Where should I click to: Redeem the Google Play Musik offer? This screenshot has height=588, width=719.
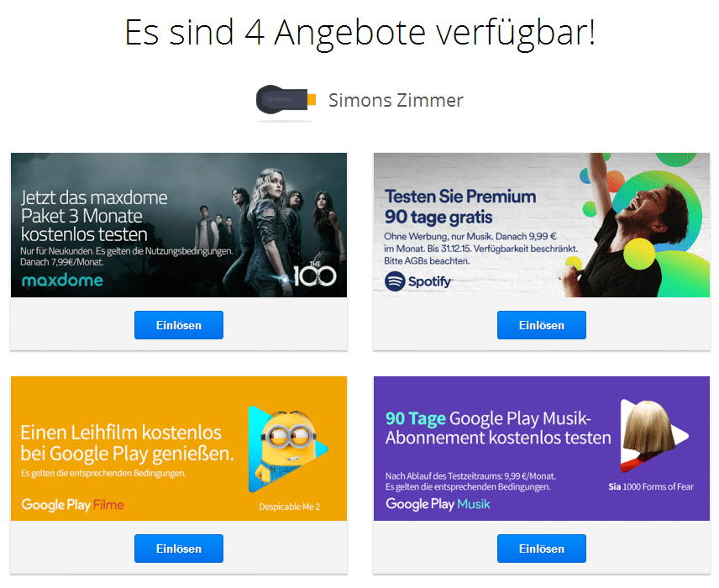542,549
